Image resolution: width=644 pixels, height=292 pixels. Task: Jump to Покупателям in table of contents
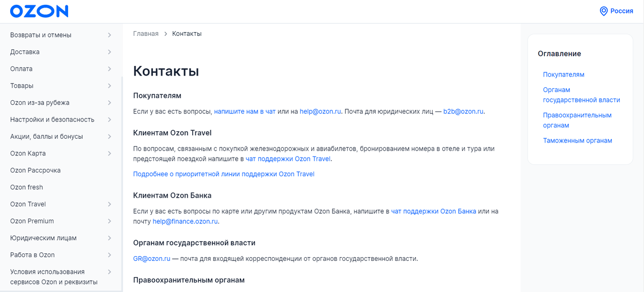click(563, 74)
